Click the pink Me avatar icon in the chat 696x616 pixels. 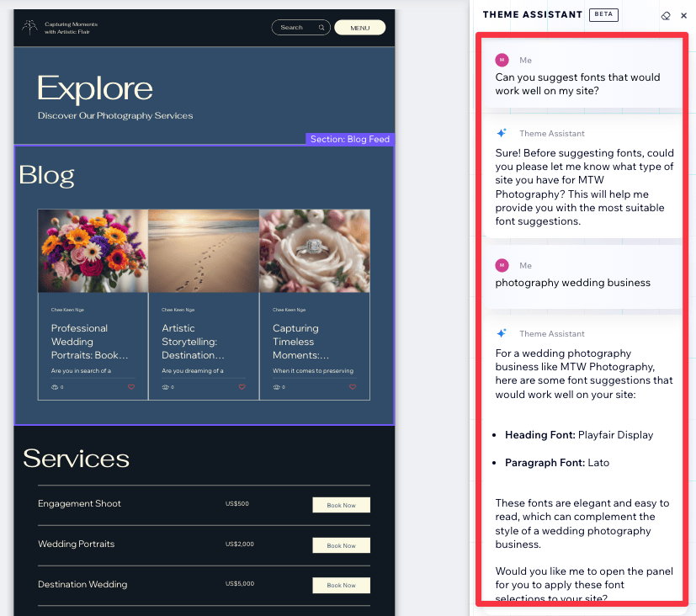point(502,60)
